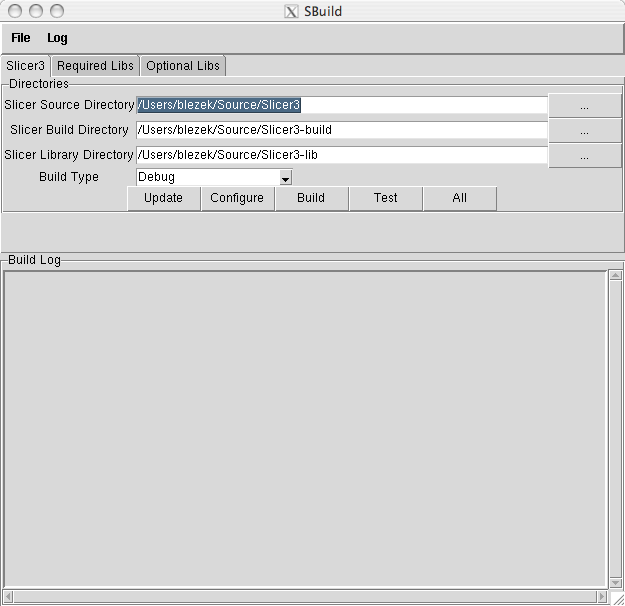The height and width of the screenshot is (606, 625).
Task: Run the Configure step
Action: (237, 198)
